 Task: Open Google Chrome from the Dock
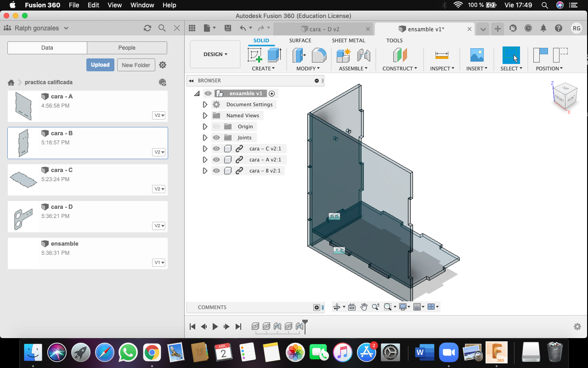point(152,353)
